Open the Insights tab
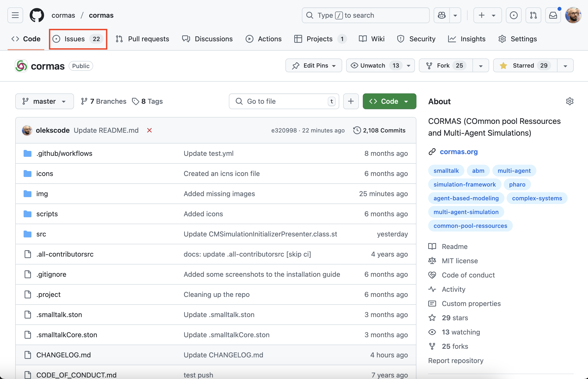Viewport: 588px width, 379px height. 467,39
